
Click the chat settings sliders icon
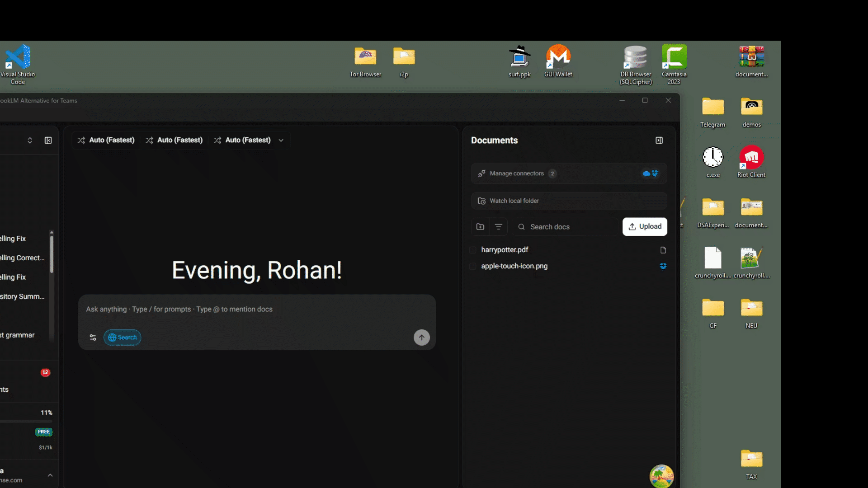pos(93,338)
